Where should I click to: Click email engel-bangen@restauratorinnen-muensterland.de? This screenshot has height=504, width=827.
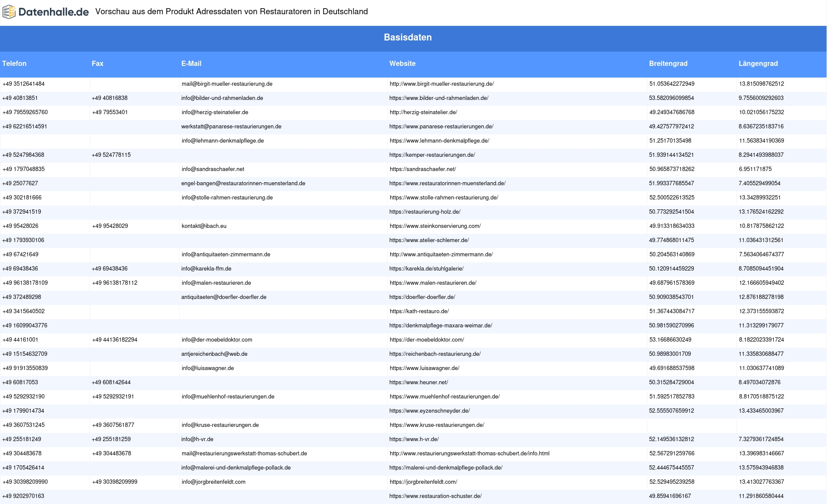243,184
